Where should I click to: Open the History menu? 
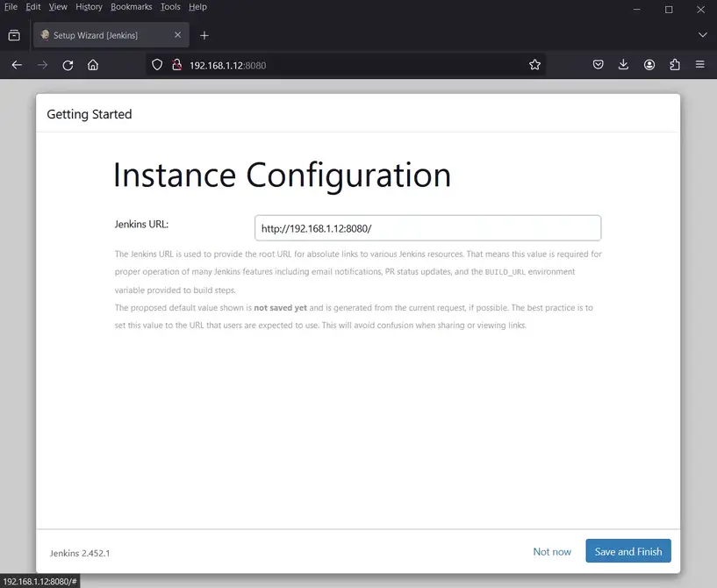(89, 7)
